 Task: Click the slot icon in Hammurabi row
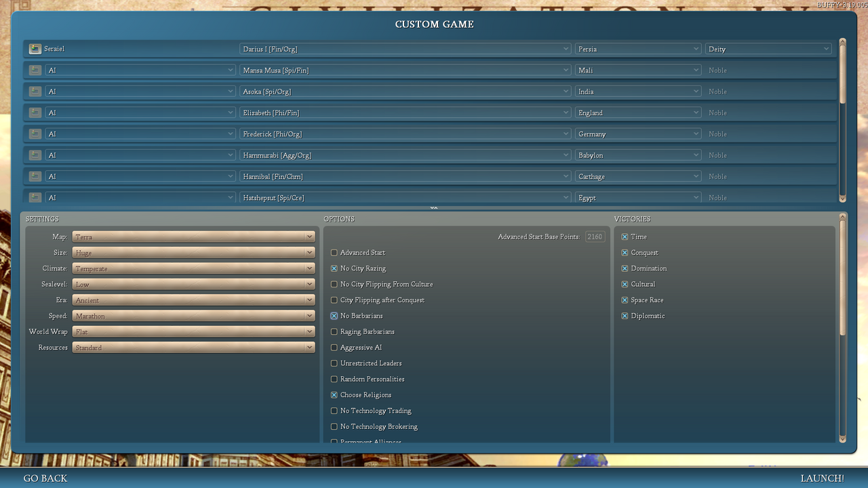click(35, 155)
